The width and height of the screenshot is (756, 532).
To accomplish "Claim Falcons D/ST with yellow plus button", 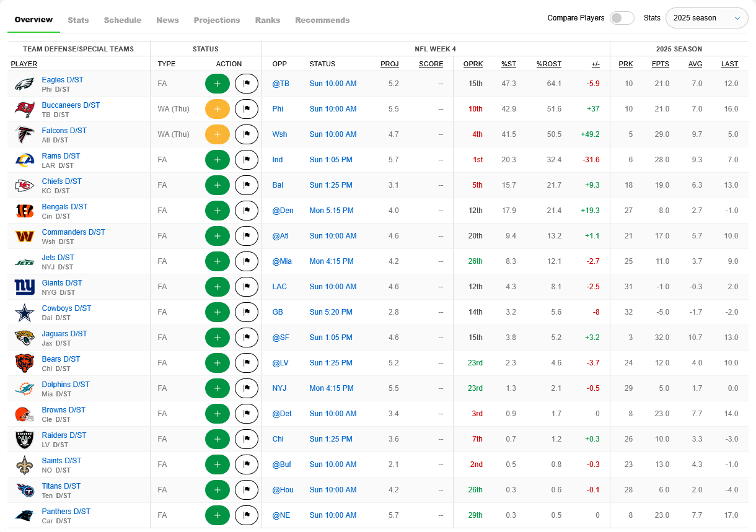I will [x=218, y=134].
